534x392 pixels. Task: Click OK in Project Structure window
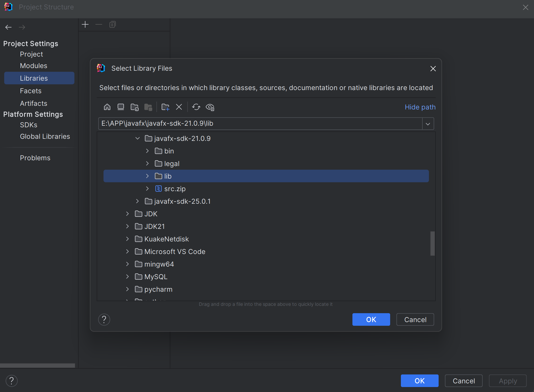419,381
